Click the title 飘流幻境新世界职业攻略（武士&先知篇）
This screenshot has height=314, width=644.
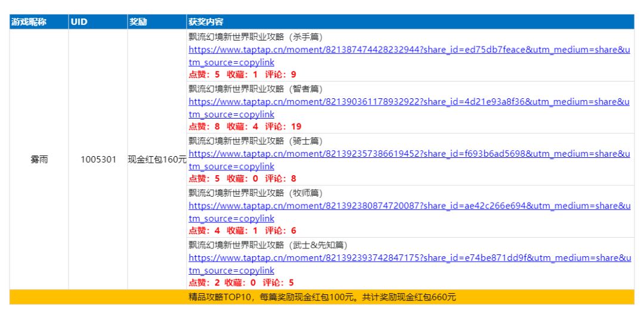tap(268, 245)
